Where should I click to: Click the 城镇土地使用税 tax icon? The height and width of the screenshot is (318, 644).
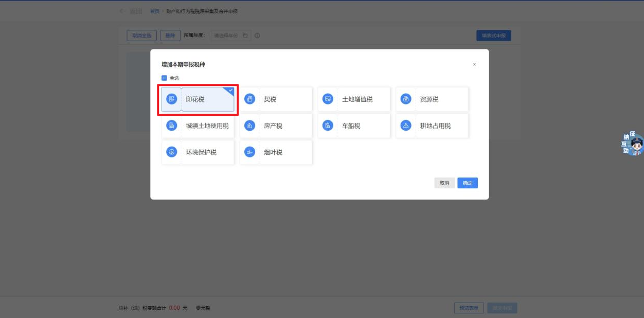(172, 126)
